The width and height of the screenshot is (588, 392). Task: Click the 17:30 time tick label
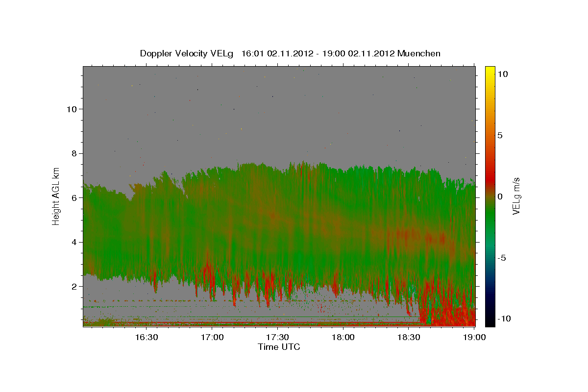(278, 337)
